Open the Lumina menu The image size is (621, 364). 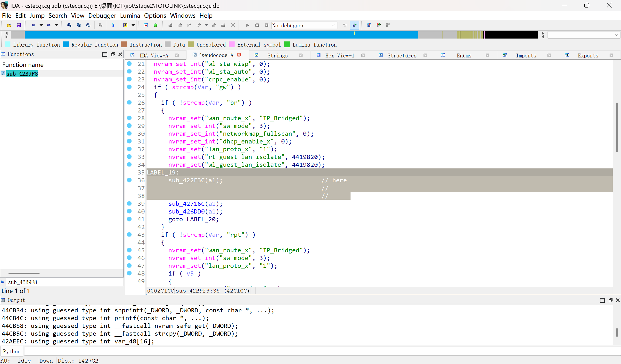[130, 16]
